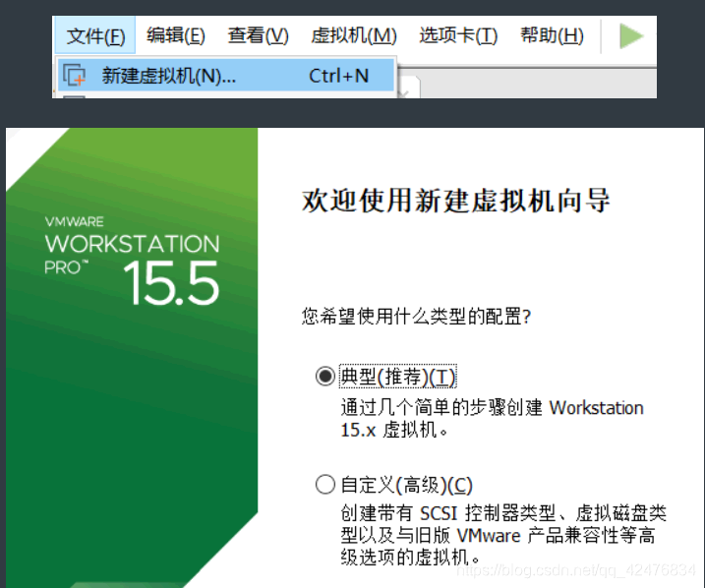Click the large 15.5 version number
Screen dimensions: 705x588
point(171,282)
